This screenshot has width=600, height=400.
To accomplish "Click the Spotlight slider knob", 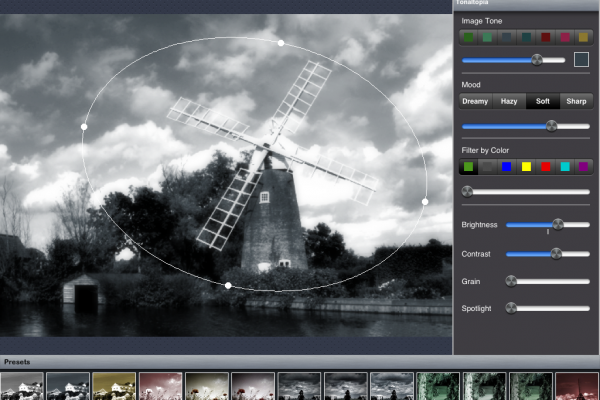I will [x=511, y=308].
